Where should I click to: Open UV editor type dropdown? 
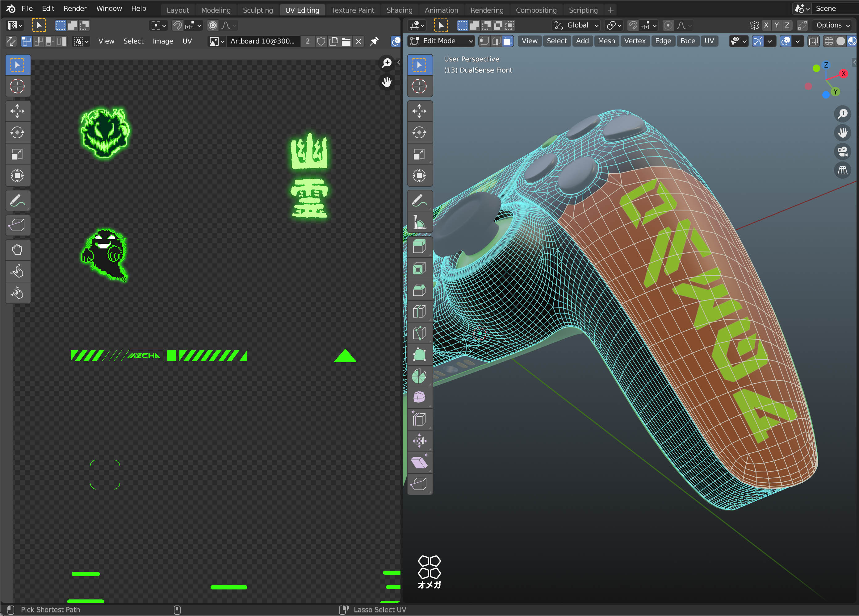click(x=15, y=25)
